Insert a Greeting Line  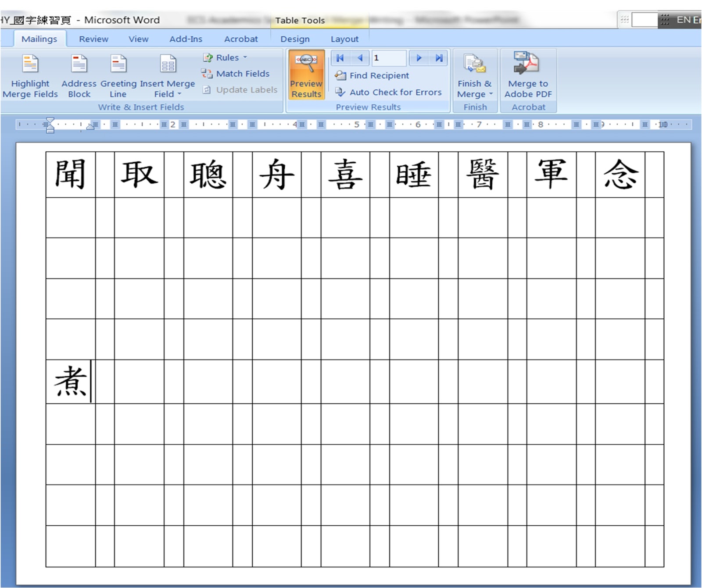coord(118,75)
